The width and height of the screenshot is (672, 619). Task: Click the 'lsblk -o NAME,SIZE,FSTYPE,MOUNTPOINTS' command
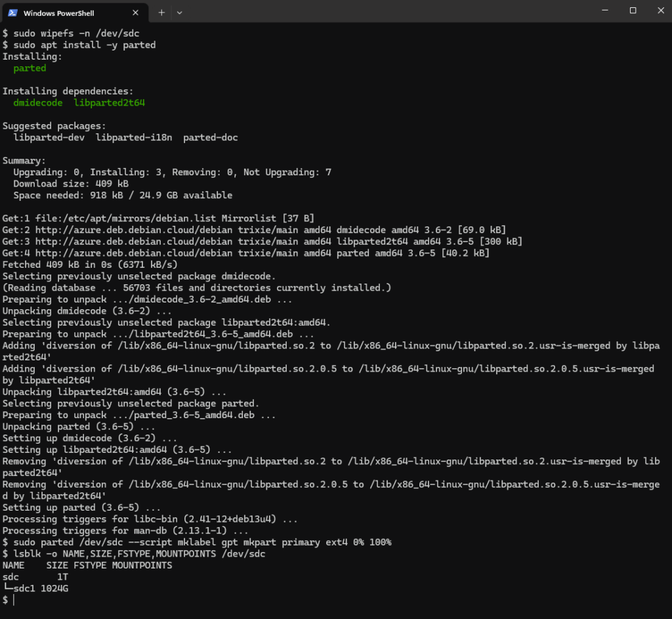click(x=134, y=554)
